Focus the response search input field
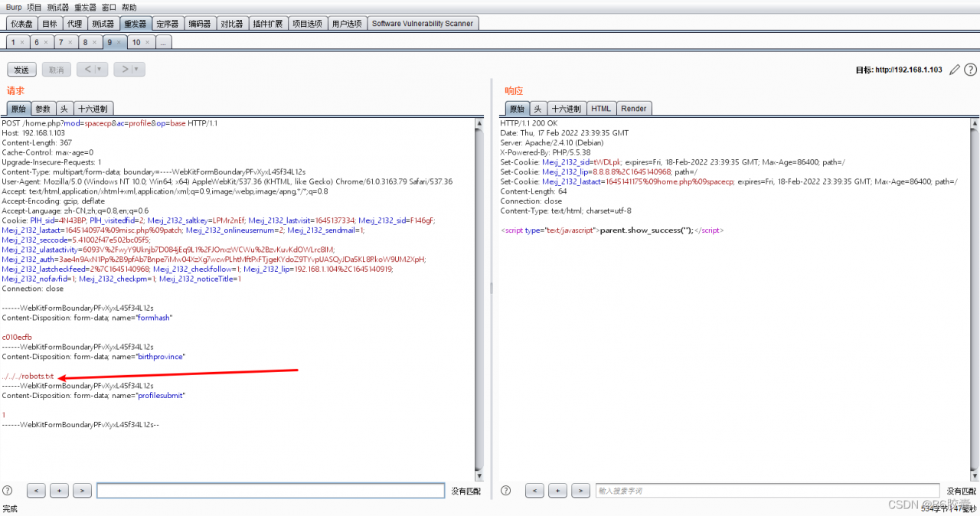The height and width of the screenshot is (516, 980). click(x=768, y=491)
